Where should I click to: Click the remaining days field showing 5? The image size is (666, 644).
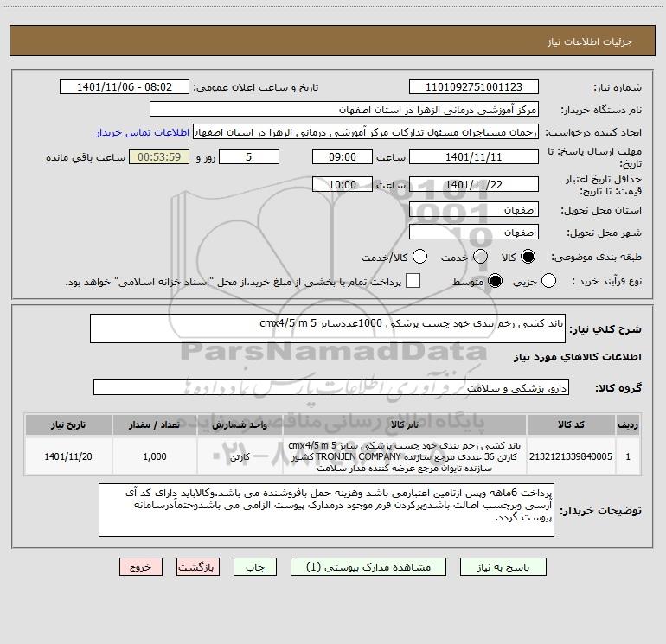[x=249, y=156]
